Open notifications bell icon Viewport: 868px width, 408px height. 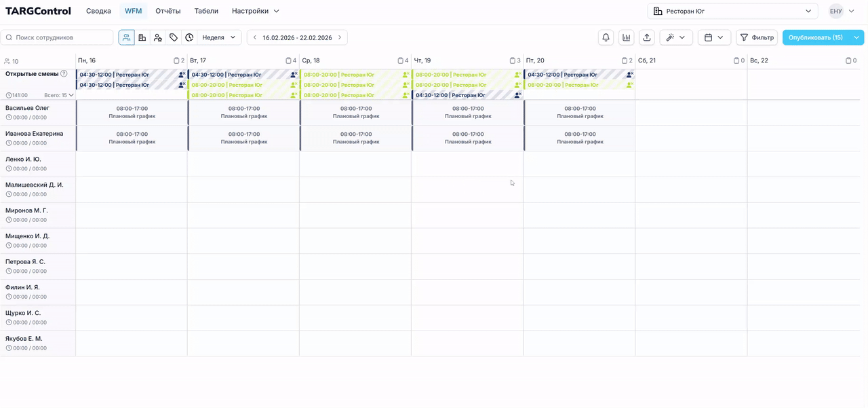(x=606, y=37)
